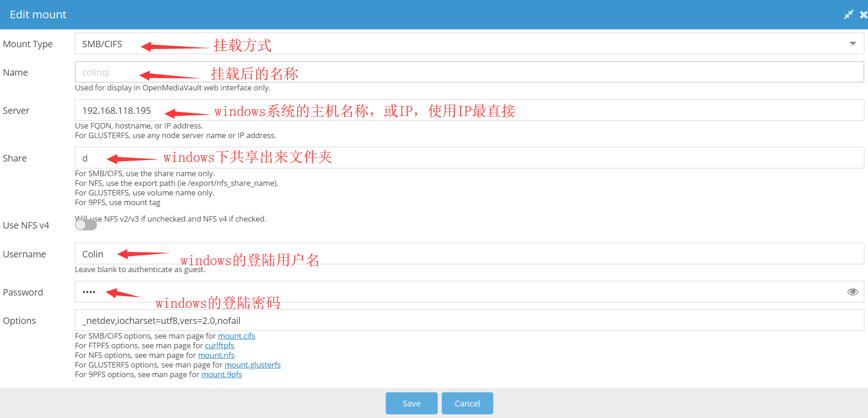Cancel editing the mount
The height and width of the screenshot is (418, 868).
click(x=468, y=403)
